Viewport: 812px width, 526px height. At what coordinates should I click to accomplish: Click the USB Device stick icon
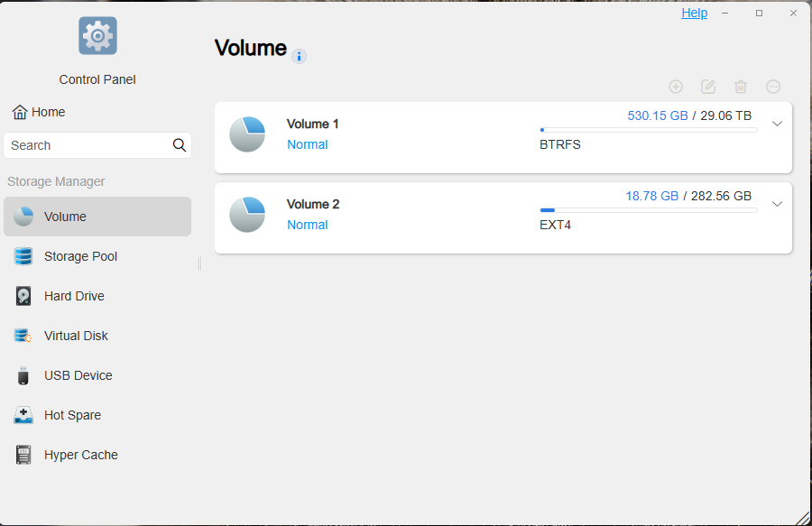click(23, 375)
